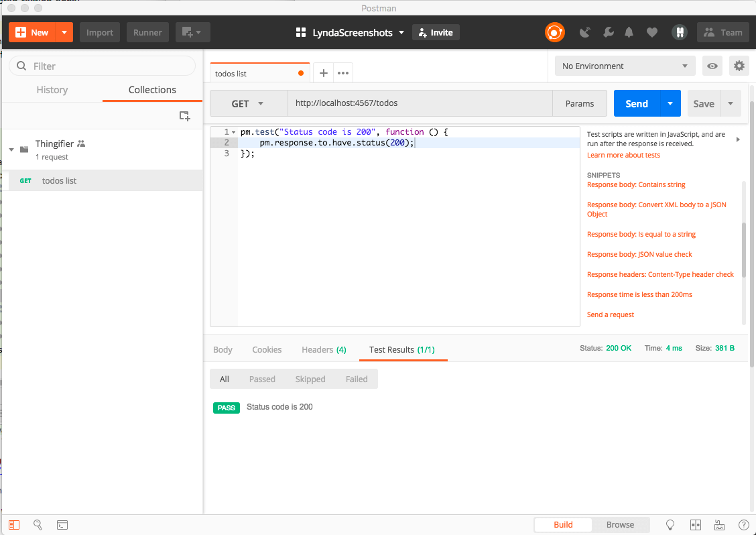Screen dimensions: 756x535
Task: Send the request
Action: click(x=637, y=103)
